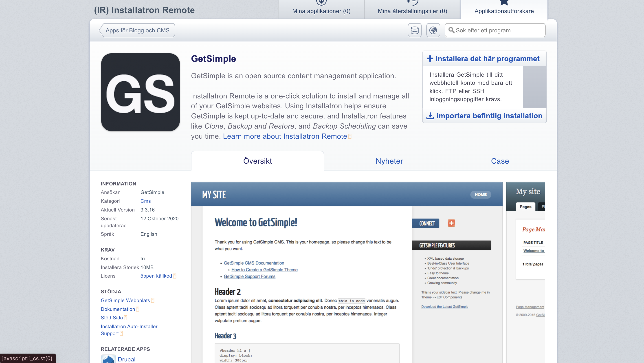Click the globe language icon
Viewport: 644px width, 363px height.
tap(433, 30)
